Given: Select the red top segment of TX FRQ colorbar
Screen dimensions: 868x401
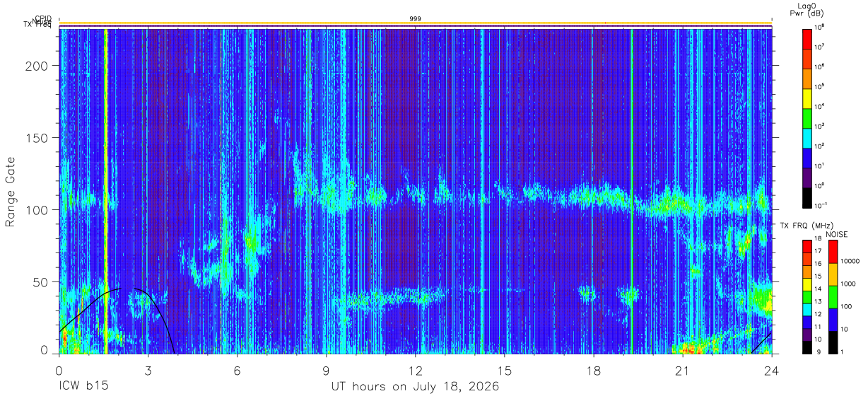Looking at the screenshot, I should (x=807, y=247).
